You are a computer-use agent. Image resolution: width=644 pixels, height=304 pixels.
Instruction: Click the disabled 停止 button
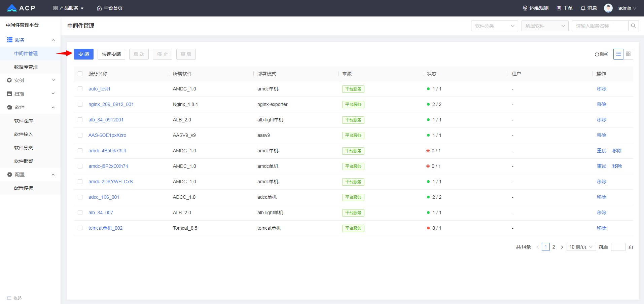163,54
